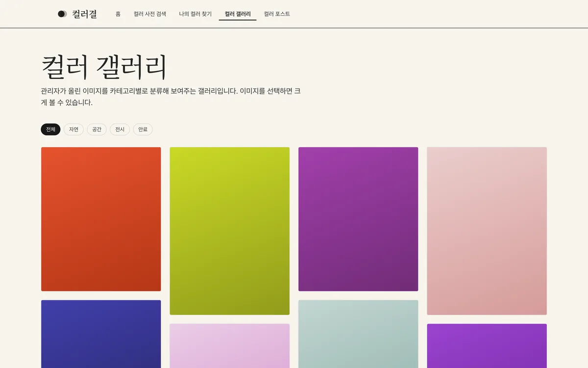Screen dimensions: 588x368
Task: Open 컬러 사전 검색 page
Action: [x=150, y=14]
